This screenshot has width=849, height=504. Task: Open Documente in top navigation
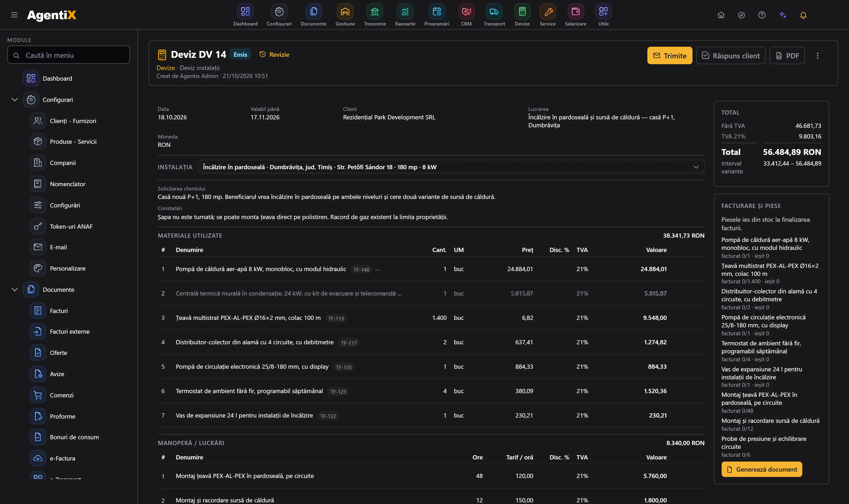coord(313,15)
